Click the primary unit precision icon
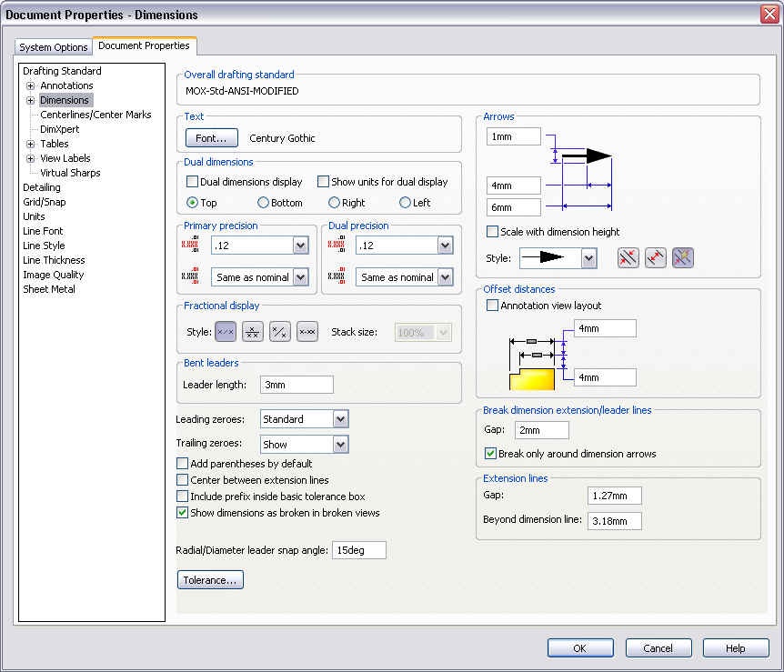Image resolution: width=784 pixels, height=672 pixels. (190, 245)
